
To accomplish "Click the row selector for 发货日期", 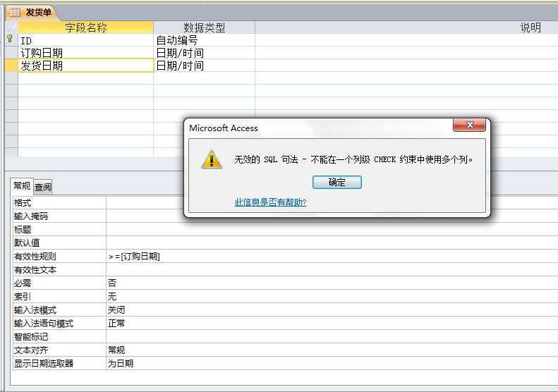I will click(11, 66).
